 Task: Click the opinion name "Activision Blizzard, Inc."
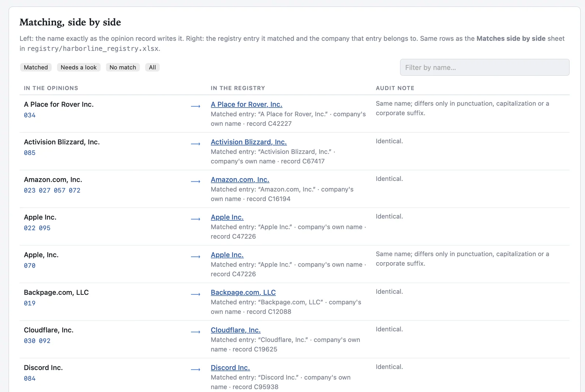pos(62,142)
